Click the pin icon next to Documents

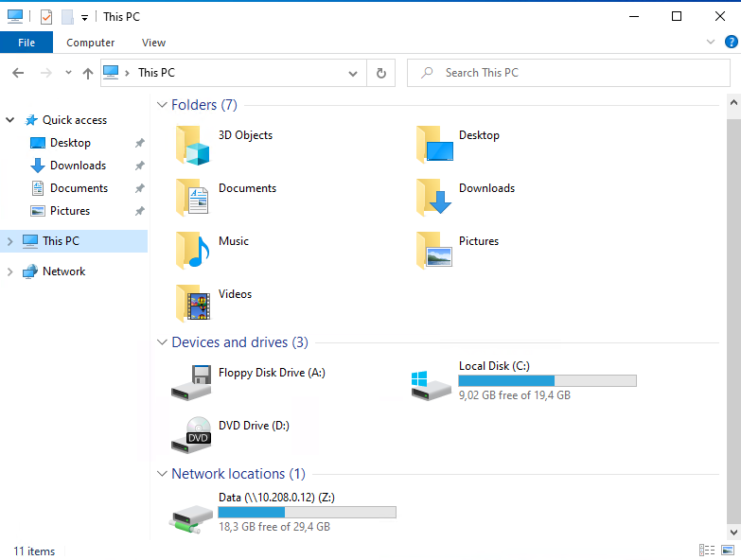tap(140, 188)
